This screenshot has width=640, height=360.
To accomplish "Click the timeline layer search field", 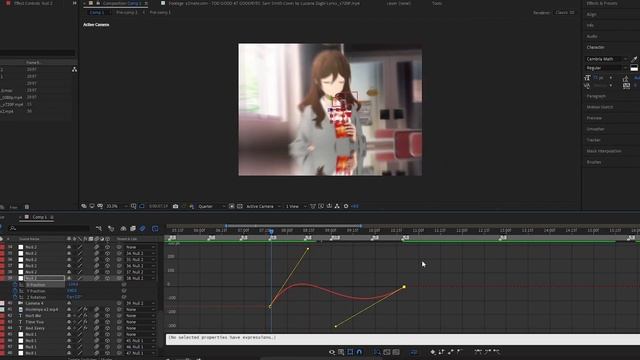I will (x=50, y=229).
